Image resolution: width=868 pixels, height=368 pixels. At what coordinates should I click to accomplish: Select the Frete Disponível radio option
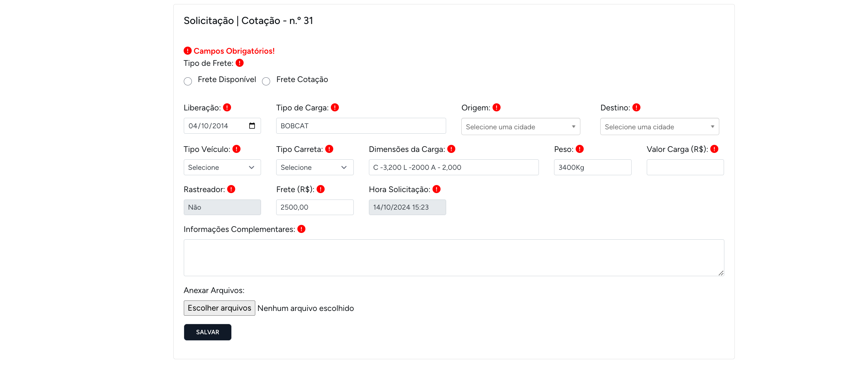pos(188,81)
